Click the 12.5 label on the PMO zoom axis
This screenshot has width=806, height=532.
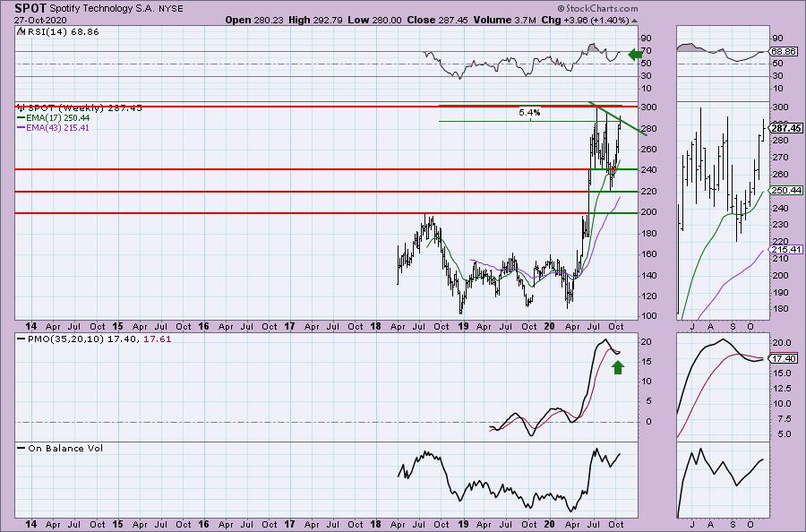[783, 389]
